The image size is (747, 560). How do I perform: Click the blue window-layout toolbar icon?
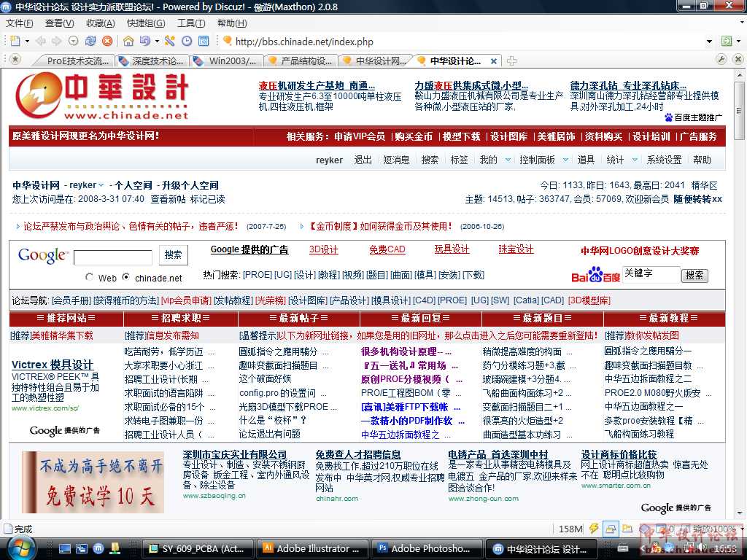pyautogui.click(x=204, y=41)
